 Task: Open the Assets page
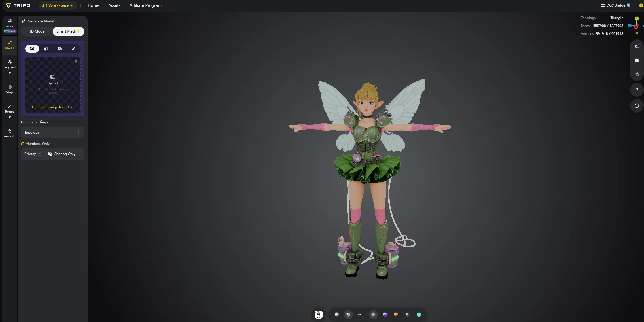[x=114, y=5]
